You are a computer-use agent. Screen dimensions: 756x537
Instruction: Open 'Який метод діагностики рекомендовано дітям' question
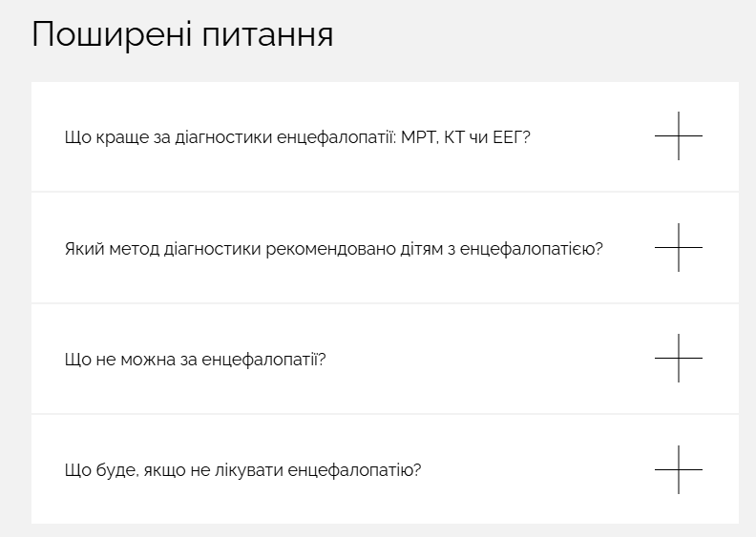coord(334,249)
